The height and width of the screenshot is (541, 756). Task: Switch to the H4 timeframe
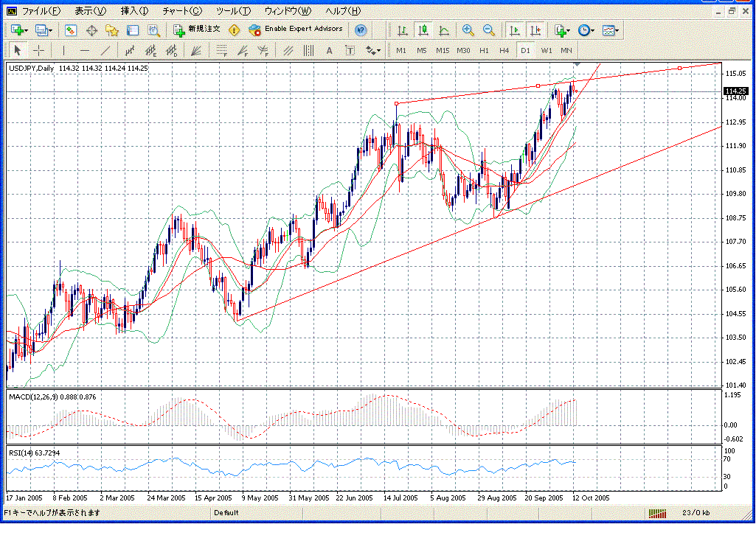[504, 50]
